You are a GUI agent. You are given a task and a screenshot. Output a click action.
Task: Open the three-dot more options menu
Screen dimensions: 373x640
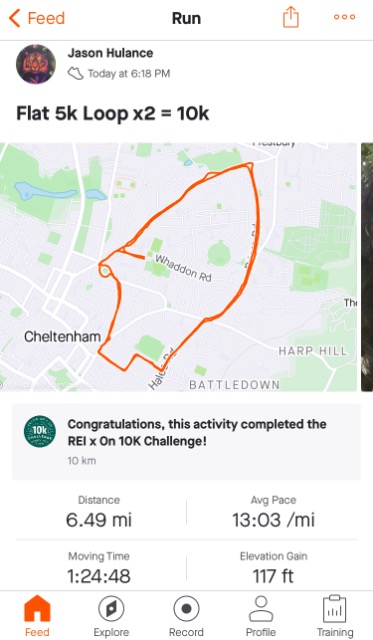(344, 17)
